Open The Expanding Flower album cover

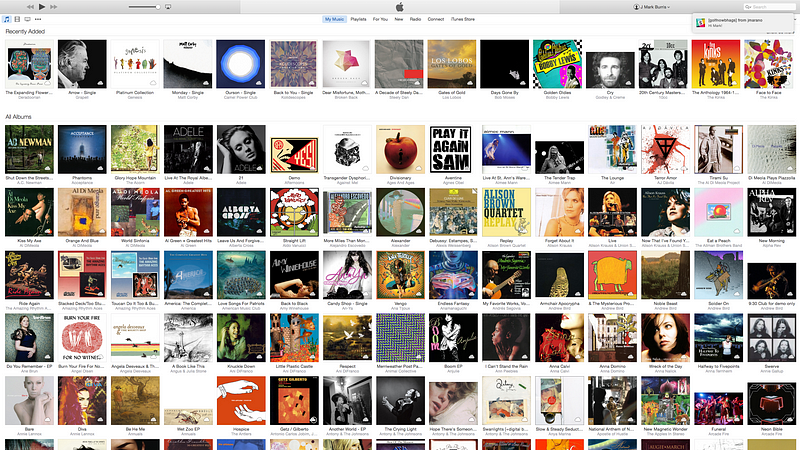pyautogui.click(x=29, y=64)
